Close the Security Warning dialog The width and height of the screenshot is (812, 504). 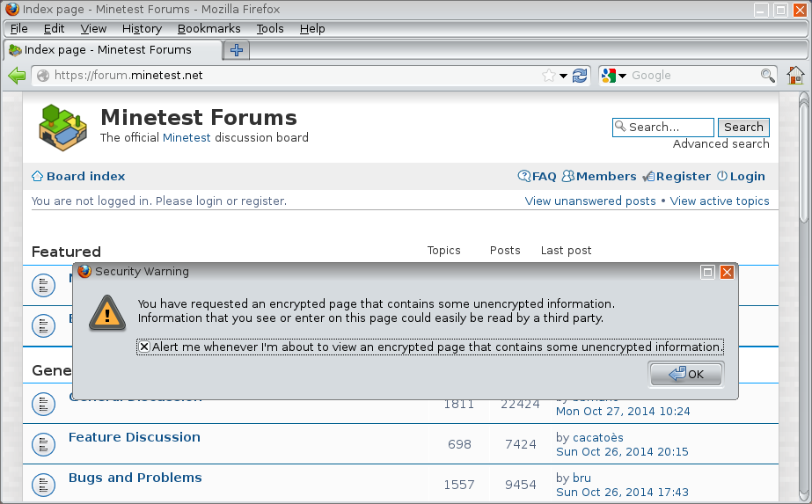point(727,272)
